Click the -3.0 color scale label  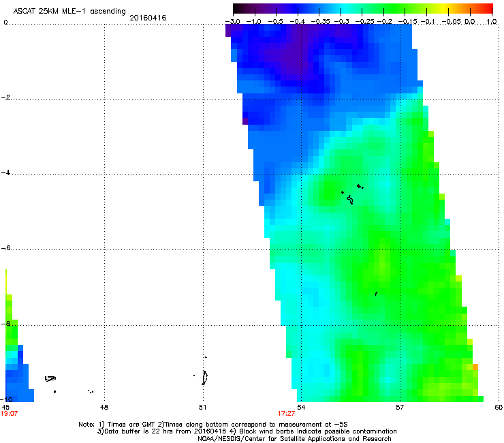(232, 22)
